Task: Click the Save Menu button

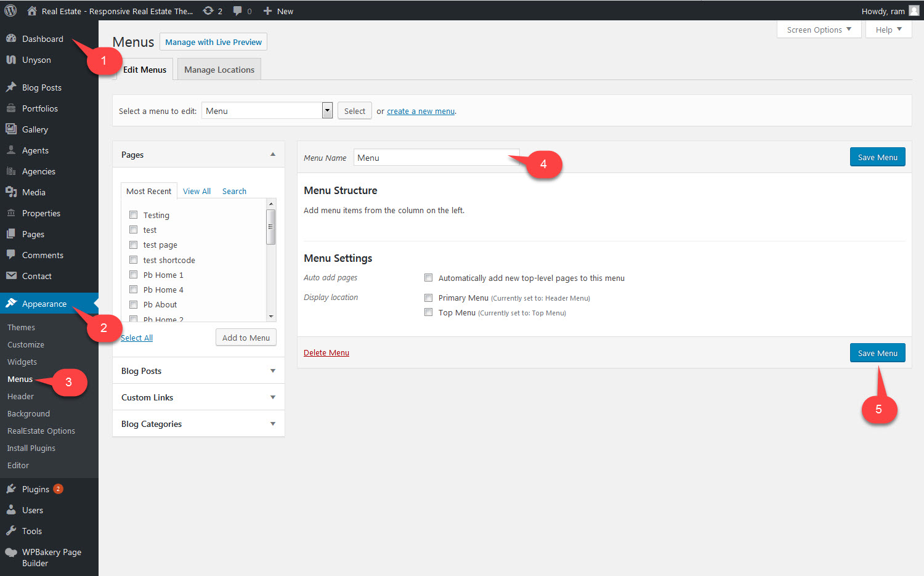Action: point(877,352)
